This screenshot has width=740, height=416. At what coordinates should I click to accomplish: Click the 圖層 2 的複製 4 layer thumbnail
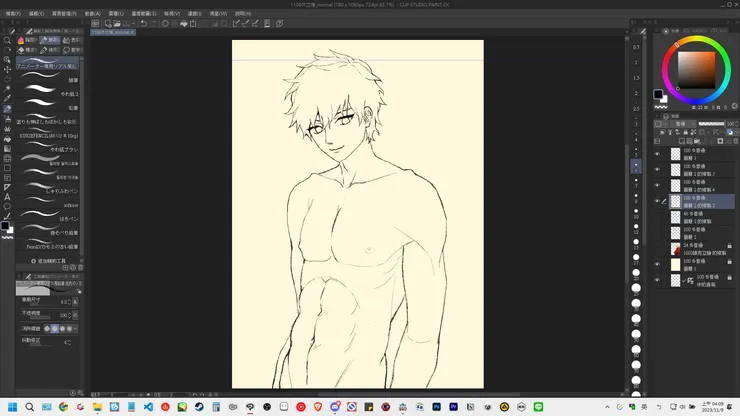(x=675, y=185)
